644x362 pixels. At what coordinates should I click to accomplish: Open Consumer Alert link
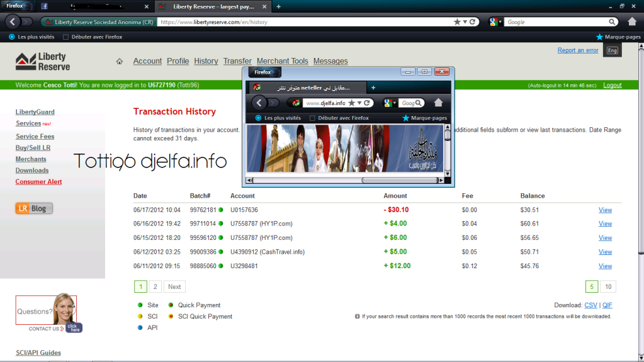click(x=38, y=181)
